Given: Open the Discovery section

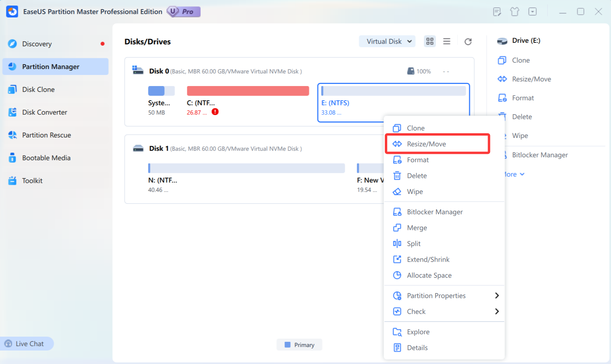Looking at the screenshot, I should coord(56,44).
